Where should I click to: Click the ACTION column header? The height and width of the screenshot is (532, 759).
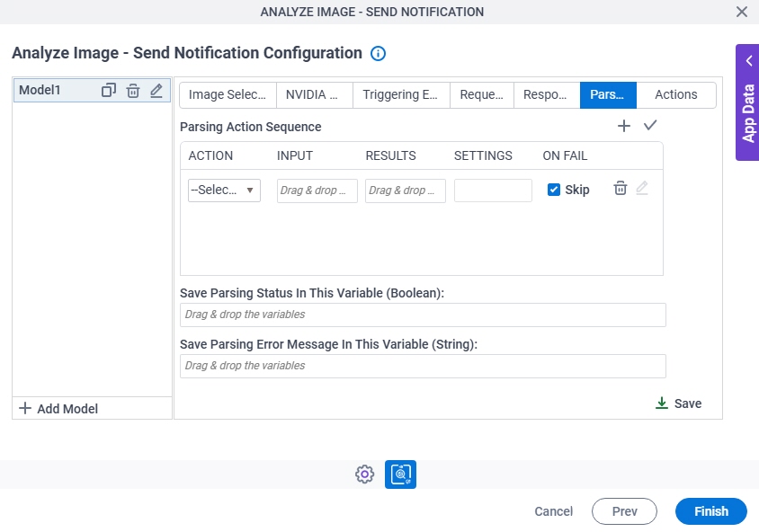[210, 155]
